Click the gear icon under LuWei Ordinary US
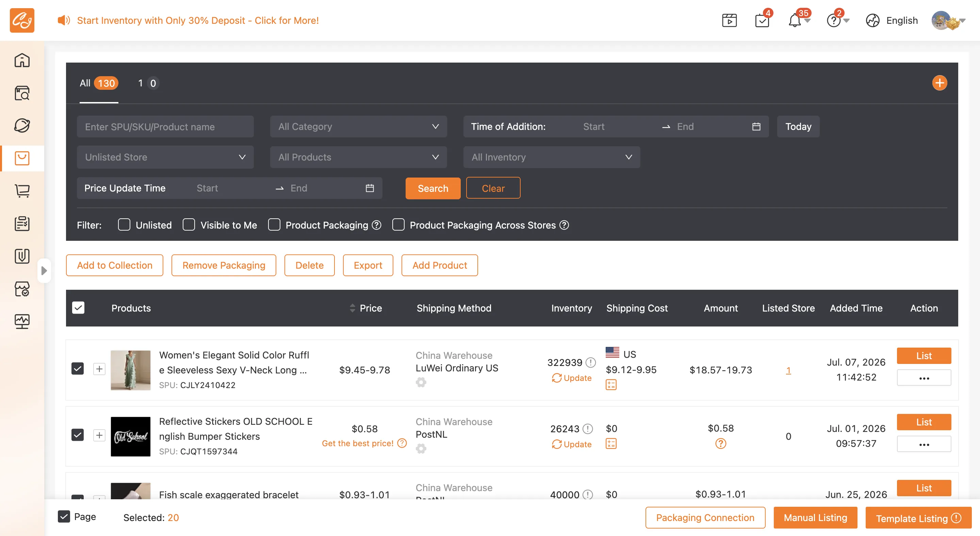The width and height of the screenshot is (980, 536). 421,382
